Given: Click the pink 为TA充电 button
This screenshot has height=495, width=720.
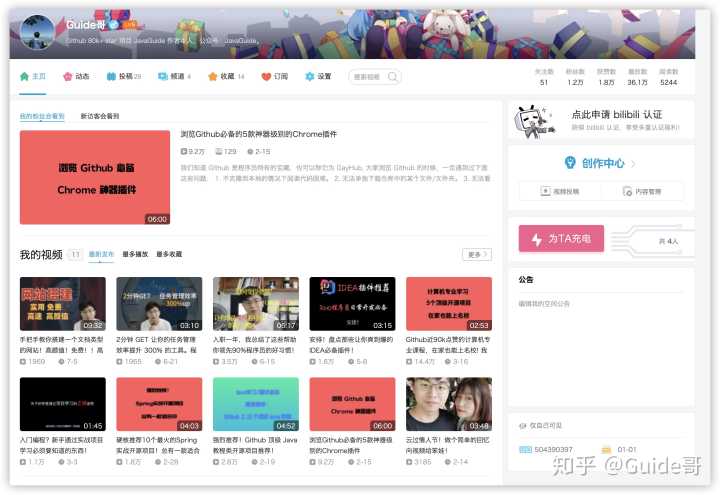Looking at the screenshot, I should 561,238.
